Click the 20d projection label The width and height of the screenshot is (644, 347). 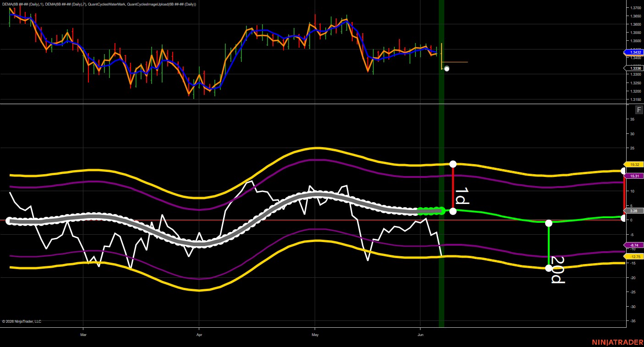[x=557, y=270]
